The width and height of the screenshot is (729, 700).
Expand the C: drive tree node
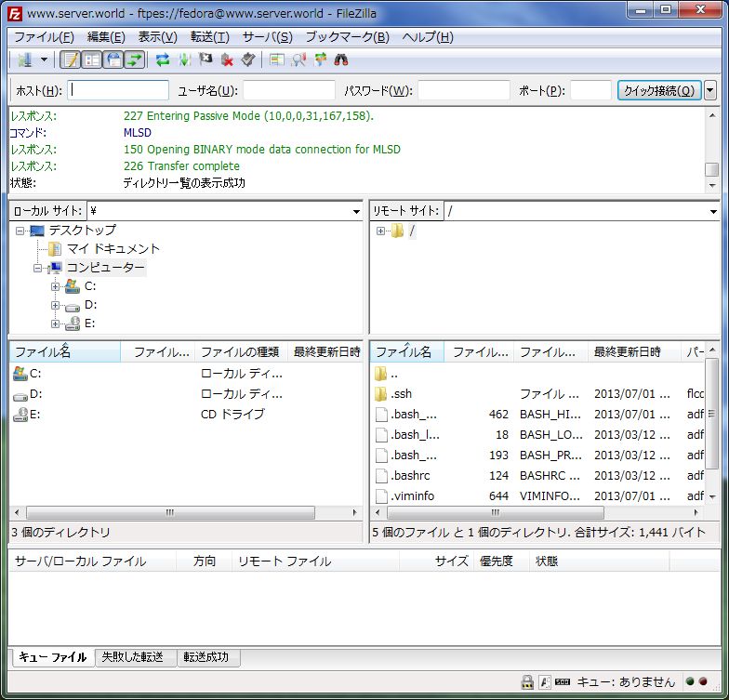tap(55, 286)
